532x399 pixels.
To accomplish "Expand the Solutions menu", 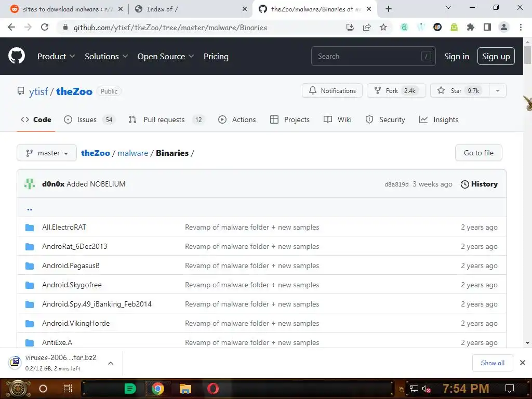I will click(106, 56).
